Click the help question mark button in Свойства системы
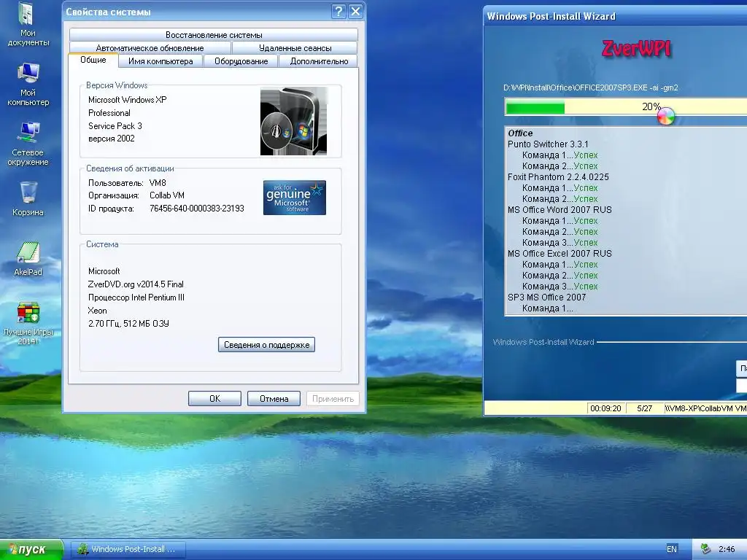747x560 pixels. (x=338, y=12)
